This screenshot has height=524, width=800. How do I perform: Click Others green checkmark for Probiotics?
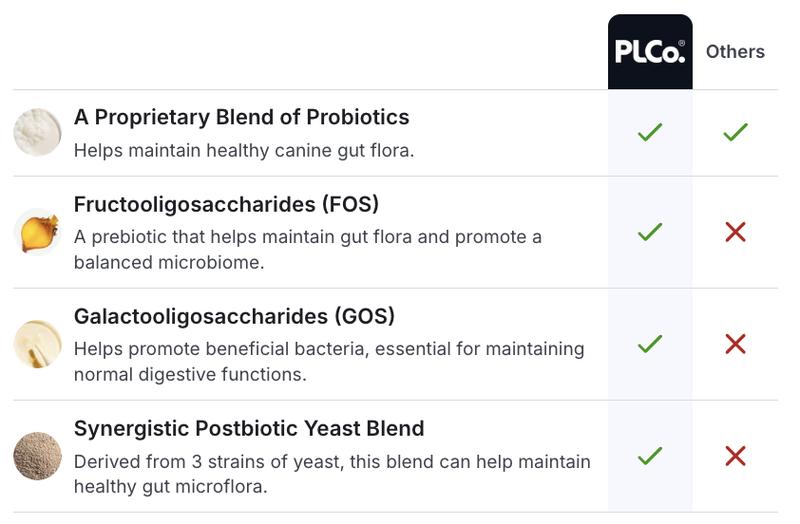(735, 132)
